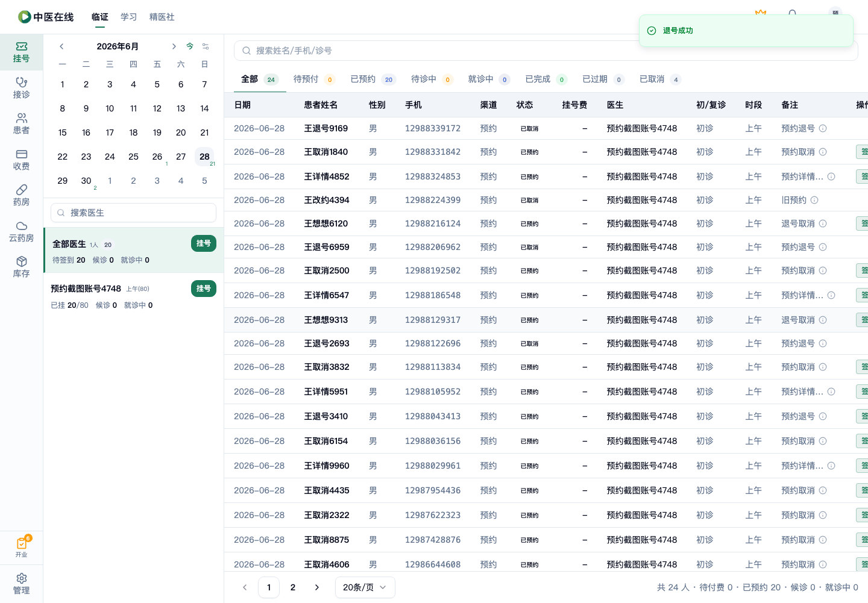This screenshot has height=603, width=868.
Task: Open the 收费 billing sidebar section
Action: [21, 160]
